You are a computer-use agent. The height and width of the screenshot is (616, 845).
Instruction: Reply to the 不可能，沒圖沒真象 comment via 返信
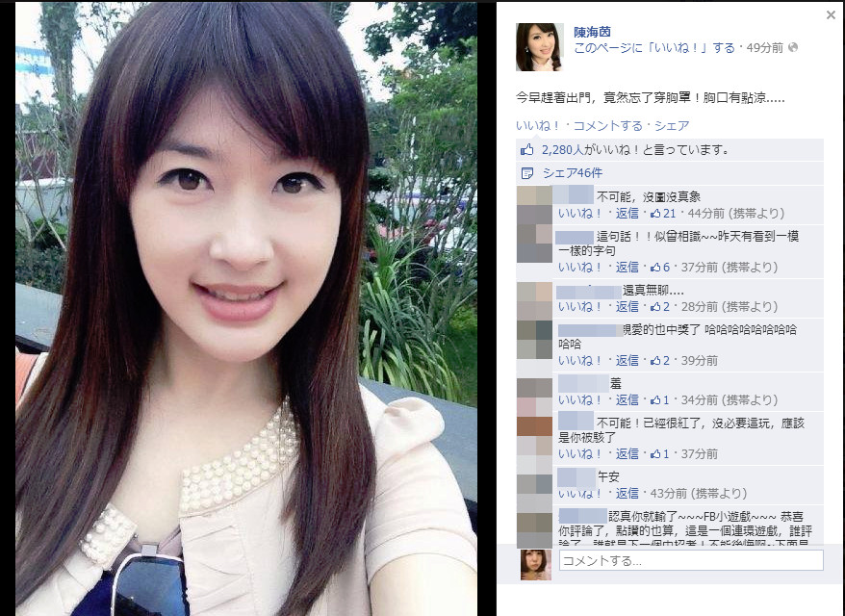click(x=627, y=214)
